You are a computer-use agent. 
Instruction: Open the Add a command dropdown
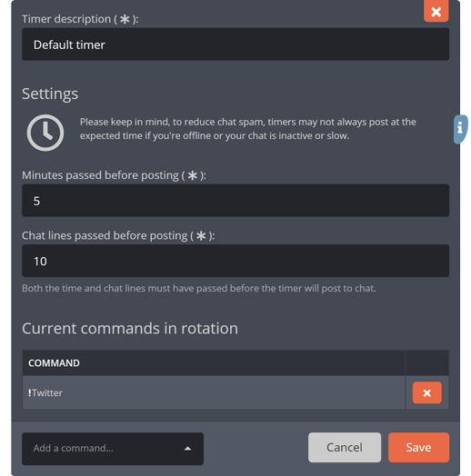[x=113, y=449]
